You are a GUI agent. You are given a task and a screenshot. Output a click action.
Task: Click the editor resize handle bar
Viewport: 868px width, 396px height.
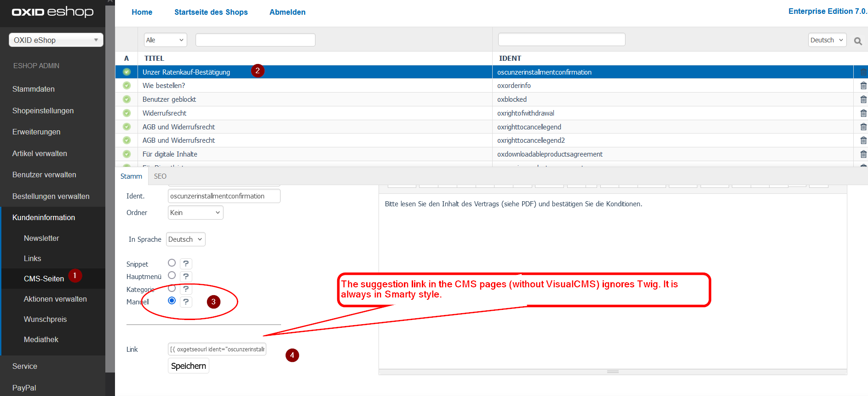613,372
